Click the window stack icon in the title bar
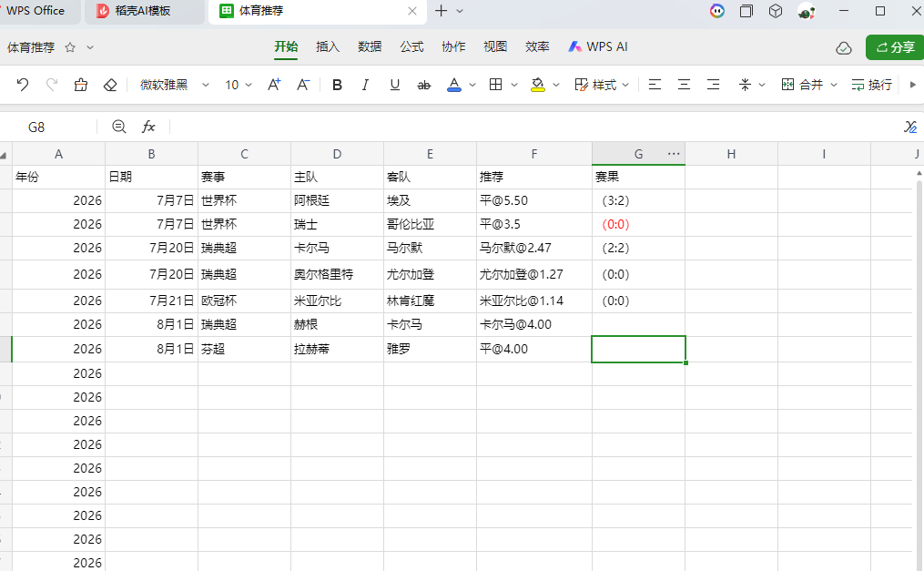Viewport: 924px width, 571px height. 746,11
